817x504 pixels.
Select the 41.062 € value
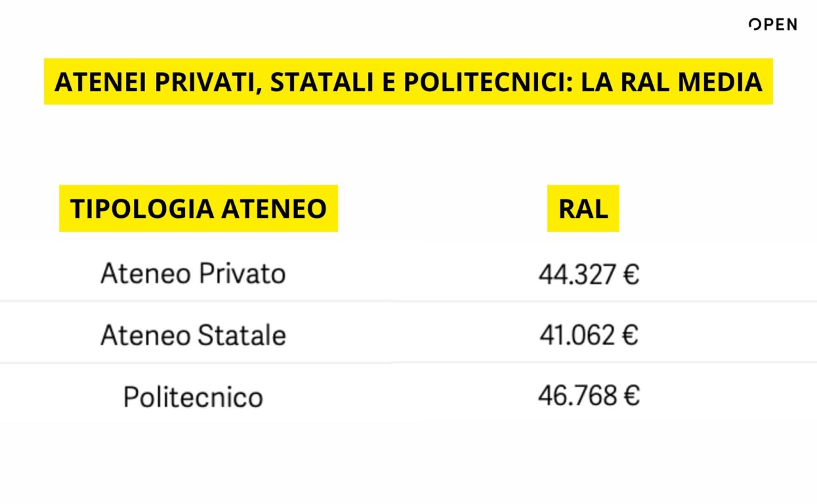pos(589,335)
